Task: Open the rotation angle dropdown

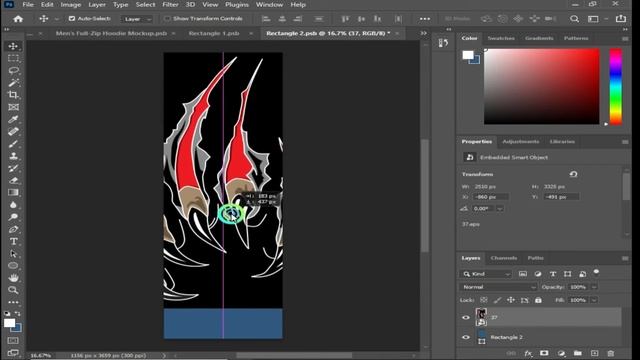Action: point(500,209)
